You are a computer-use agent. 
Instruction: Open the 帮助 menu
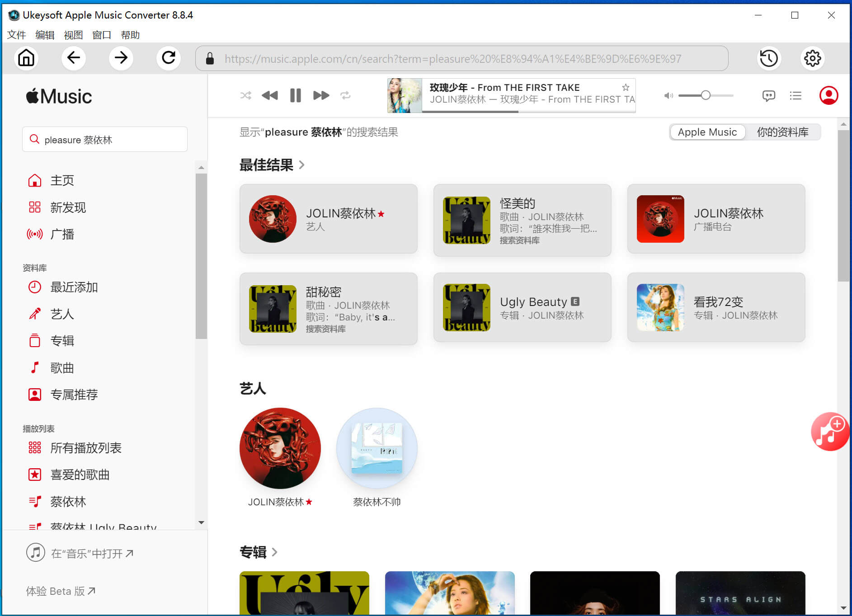pos(130,35)
